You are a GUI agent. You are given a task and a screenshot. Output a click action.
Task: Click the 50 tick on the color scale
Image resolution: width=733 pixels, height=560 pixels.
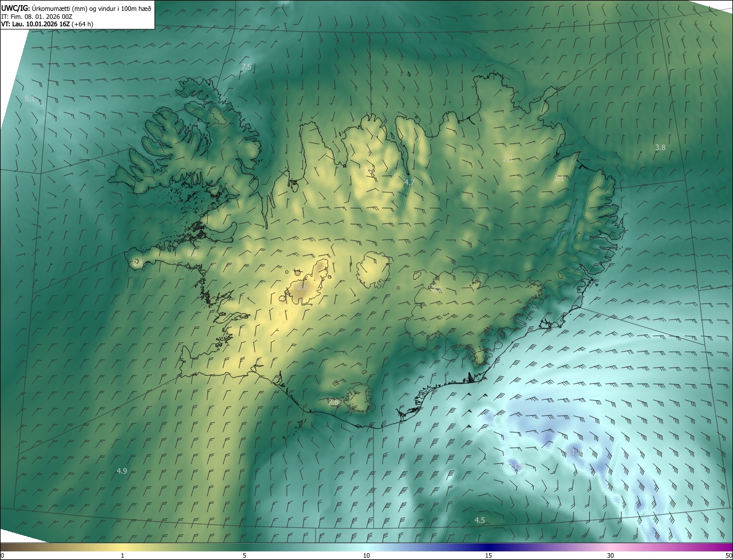coord(728,556)
